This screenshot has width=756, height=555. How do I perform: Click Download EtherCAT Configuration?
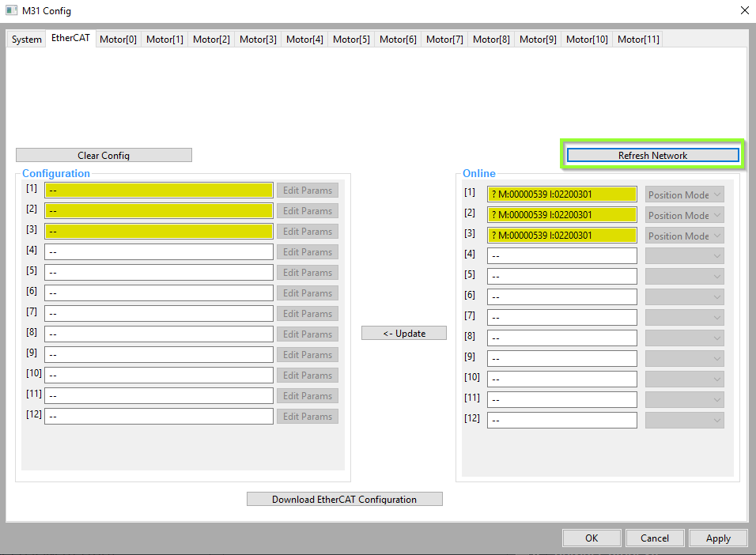coord(344,499)
